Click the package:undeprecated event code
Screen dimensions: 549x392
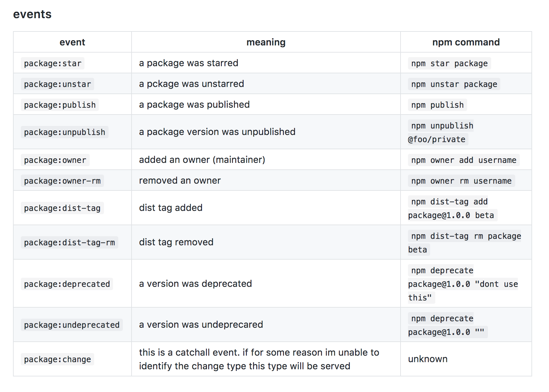pos(72,325)
